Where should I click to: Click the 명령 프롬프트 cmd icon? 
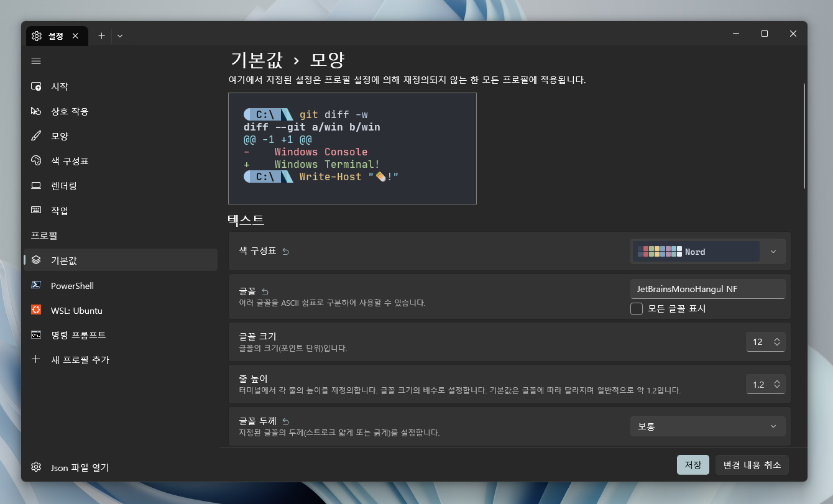click(x=36, y=335)
